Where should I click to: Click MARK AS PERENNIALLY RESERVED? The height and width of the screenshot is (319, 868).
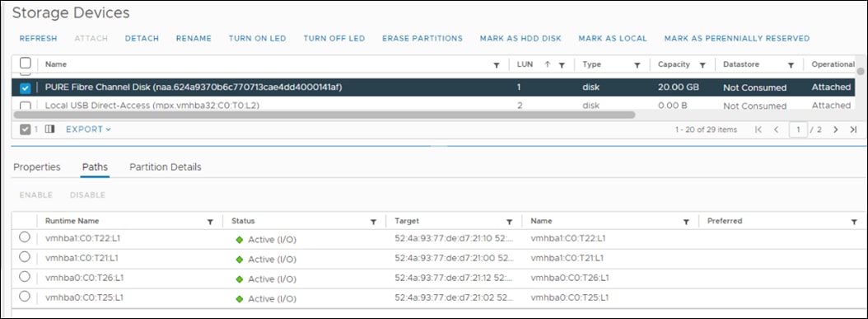(737, 38)
